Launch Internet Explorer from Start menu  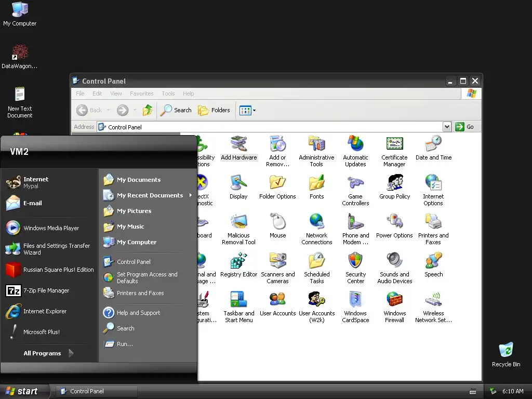coord(50,311)
